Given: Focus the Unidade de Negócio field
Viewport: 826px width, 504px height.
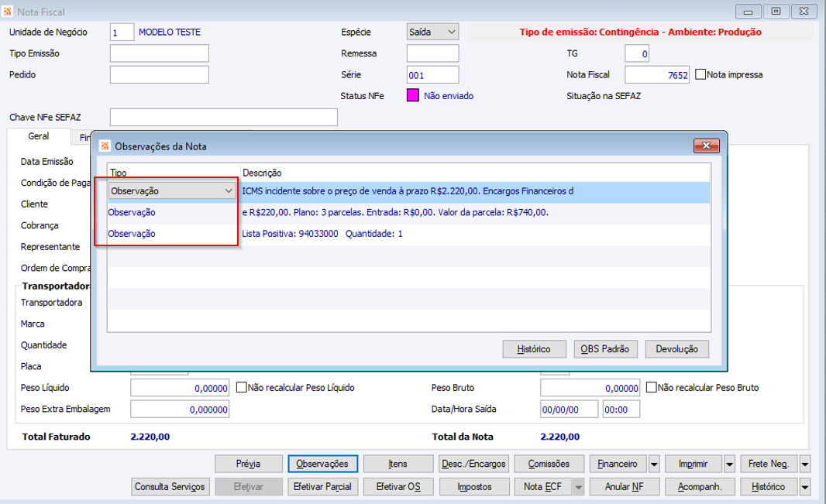Looking at the screenshot, I should (122, 32).
